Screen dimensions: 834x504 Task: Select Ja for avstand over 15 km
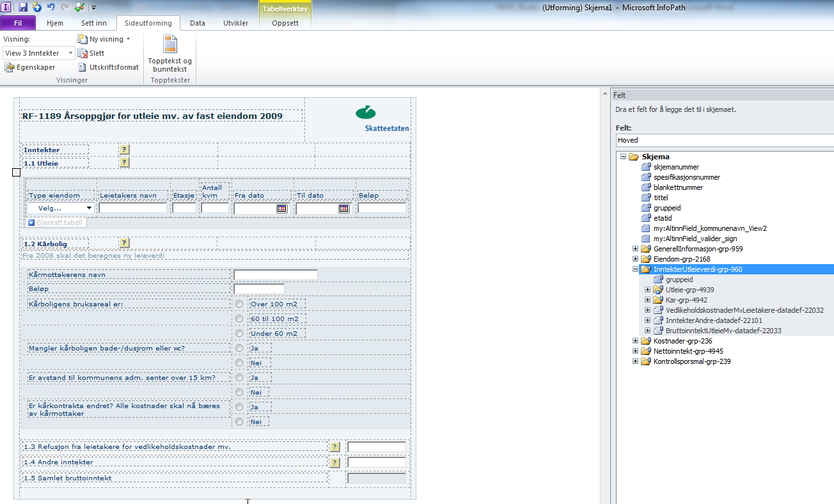[x=239, y=377]
